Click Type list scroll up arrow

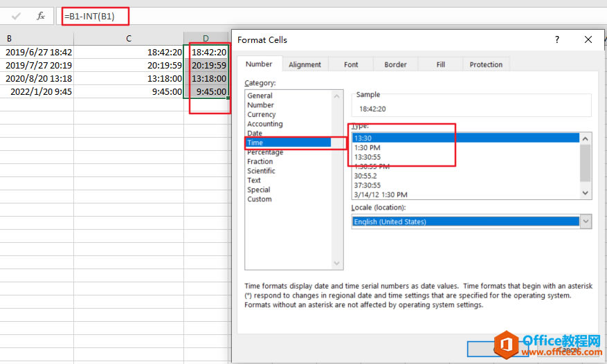(x=586, y=138)
